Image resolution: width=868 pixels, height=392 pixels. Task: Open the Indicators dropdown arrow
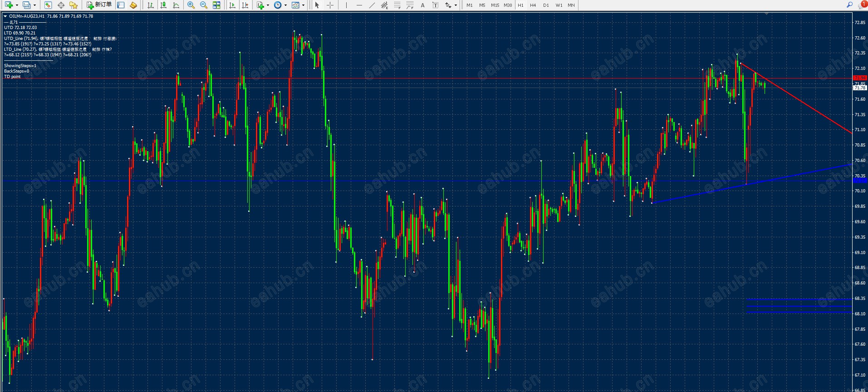tap(268, 5)
